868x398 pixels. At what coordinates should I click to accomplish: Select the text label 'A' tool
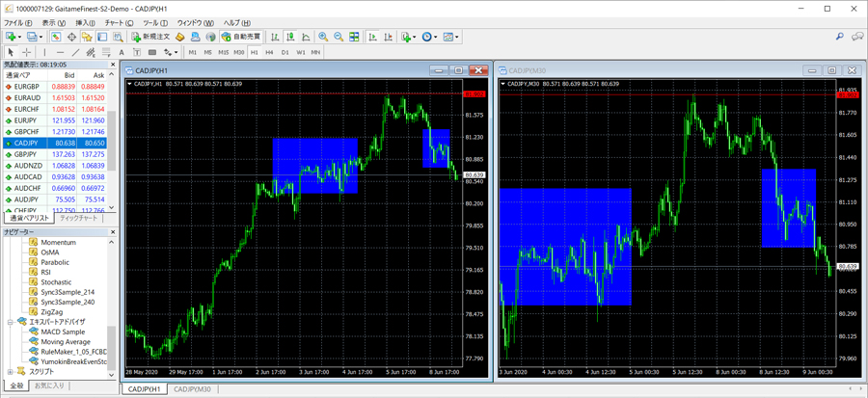121,52
